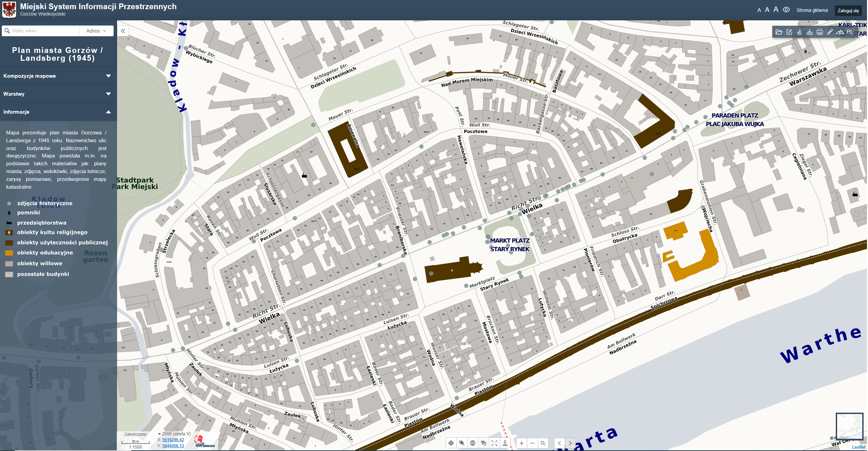Click the Arsenalna brown building
Image resolution: width=868 pixels, height=451 pixels.
pyautogui.click(x=348, y=149)
